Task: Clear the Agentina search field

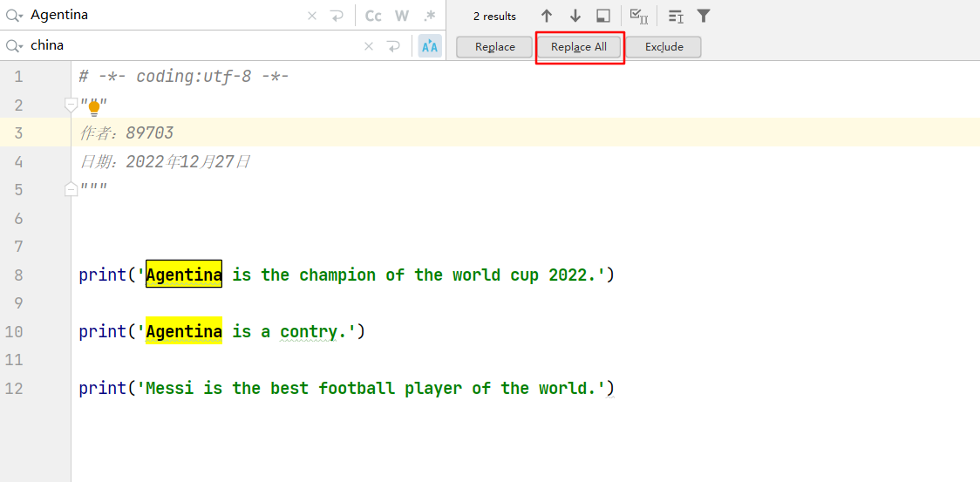Action: pos(312,16)
